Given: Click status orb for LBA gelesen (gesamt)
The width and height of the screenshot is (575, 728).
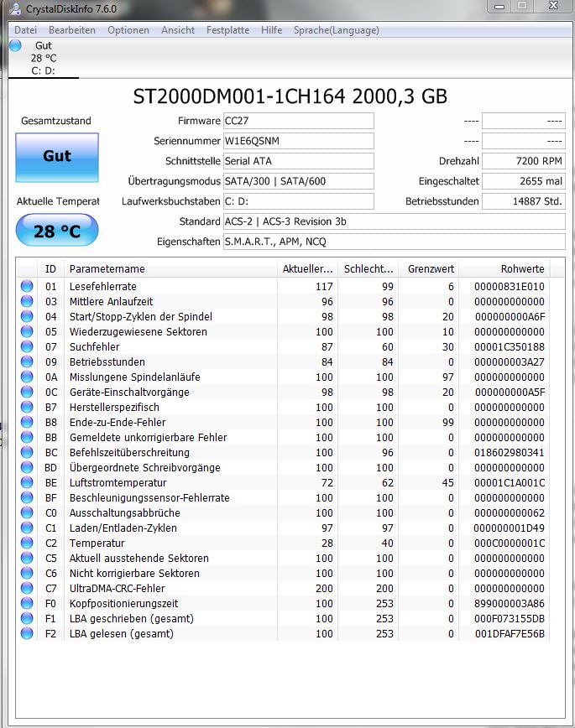Looking at the screenshot, I should pos(27,633).
